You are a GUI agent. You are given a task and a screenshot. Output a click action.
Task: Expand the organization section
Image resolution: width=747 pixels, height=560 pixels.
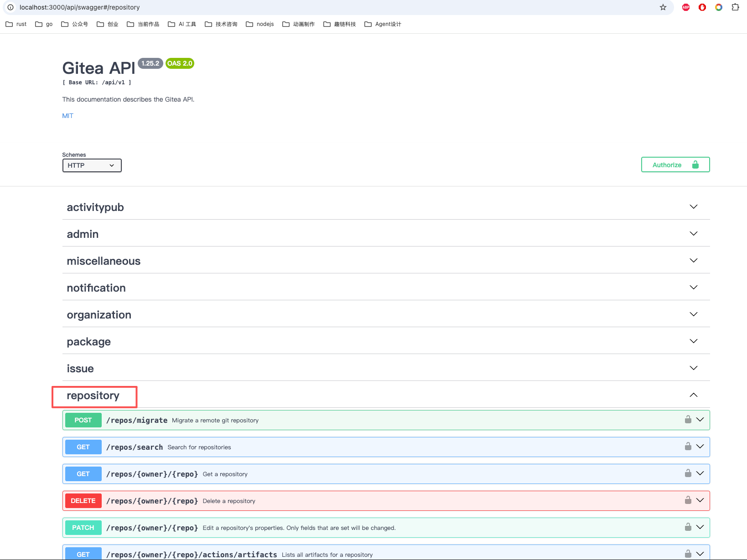(x=386, y=314)
